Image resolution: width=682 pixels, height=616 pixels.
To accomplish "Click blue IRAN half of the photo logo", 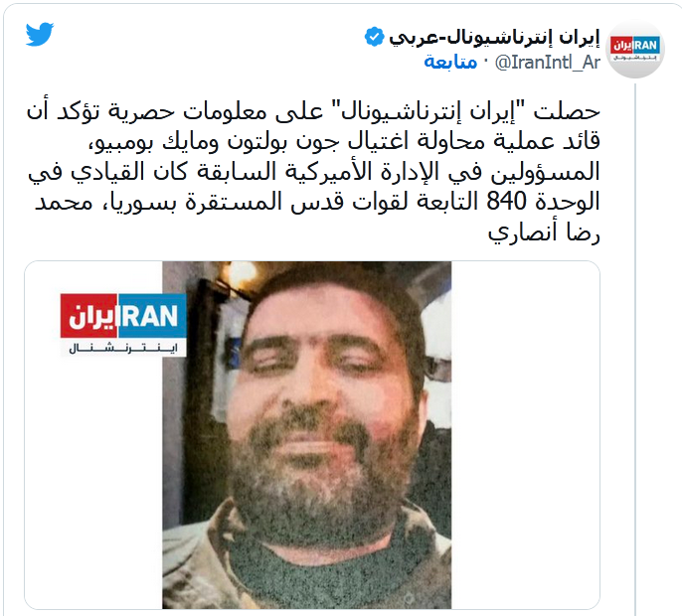I will tap(152, 316).
